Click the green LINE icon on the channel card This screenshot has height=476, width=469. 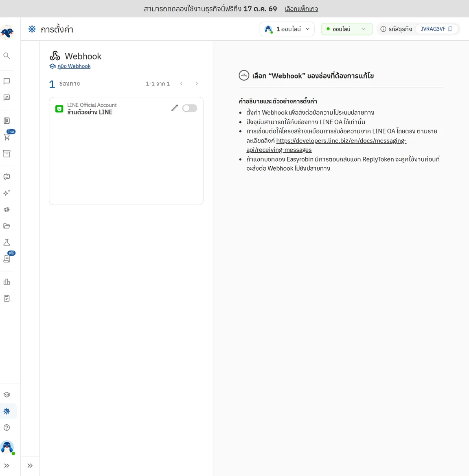point(59,109)
